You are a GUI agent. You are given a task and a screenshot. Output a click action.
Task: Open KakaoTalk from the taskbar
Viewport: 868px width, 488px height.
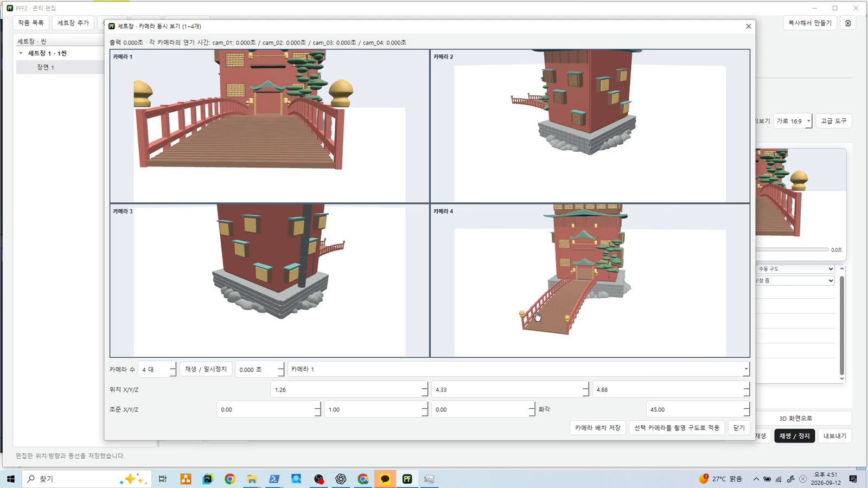coord(385,479)
